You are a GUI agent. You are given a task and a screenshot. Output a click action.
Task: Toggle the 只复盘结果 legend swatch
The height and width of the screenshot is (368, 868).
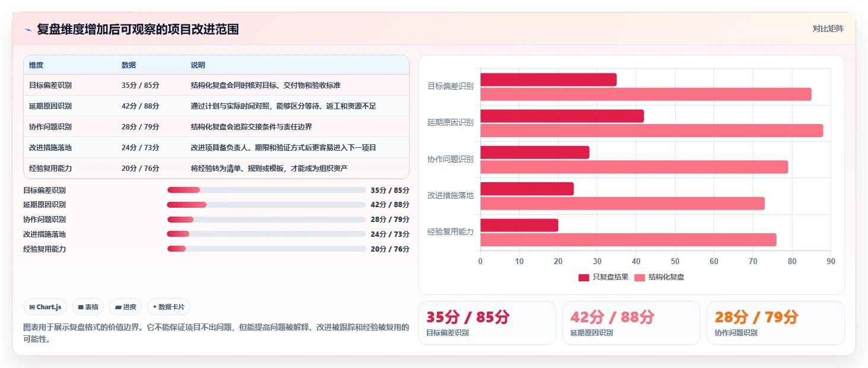click(x=584, y=277)
